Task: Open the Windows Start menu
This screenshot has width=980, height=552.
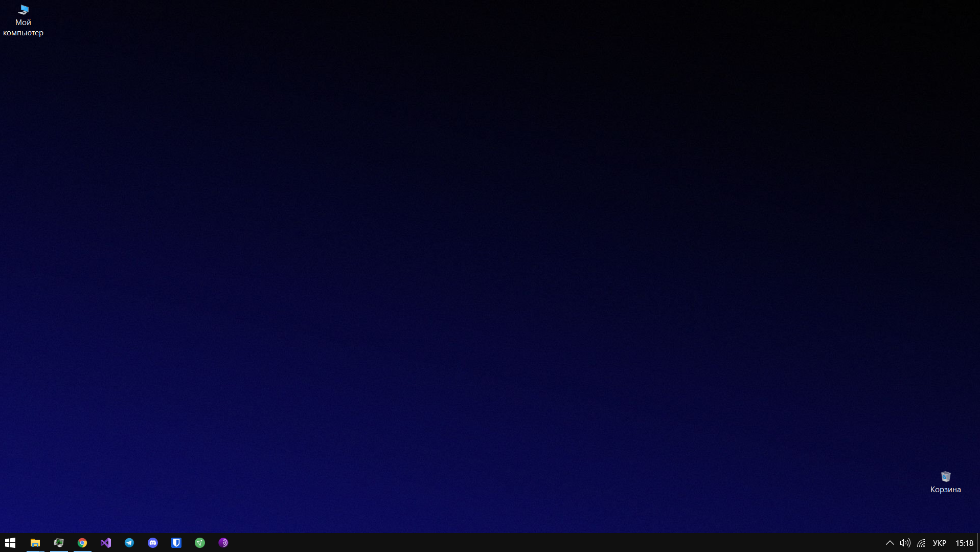Action: [10, 543]
